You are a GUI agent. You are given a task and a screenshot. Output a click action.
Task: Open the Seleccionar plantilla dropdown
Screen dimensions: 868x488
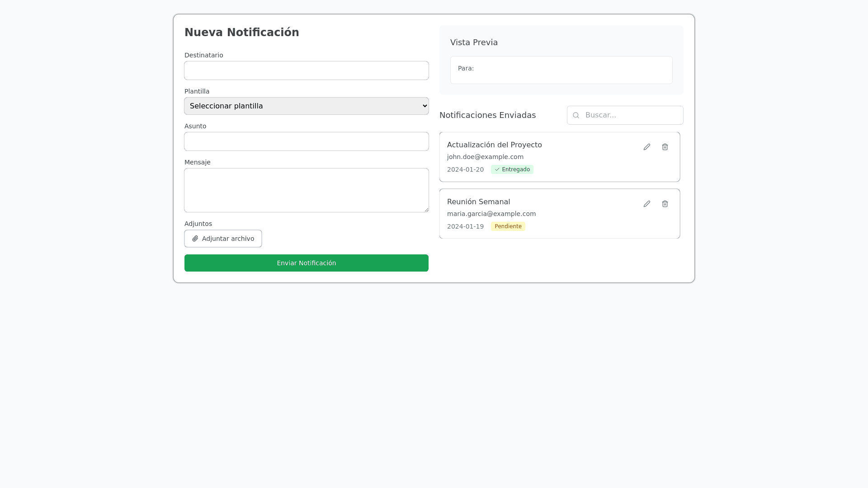click(306, 106)
